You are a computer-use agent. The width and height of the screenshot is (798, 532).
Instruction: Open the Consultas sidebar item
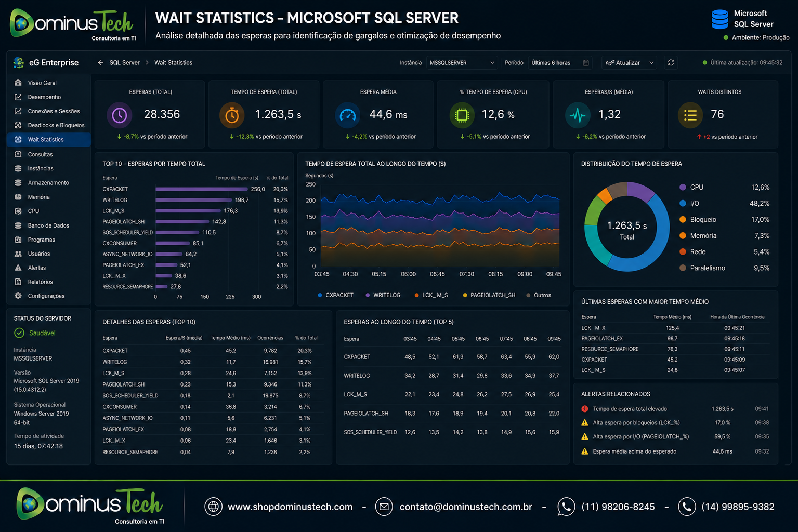click(x=40, y=154)
